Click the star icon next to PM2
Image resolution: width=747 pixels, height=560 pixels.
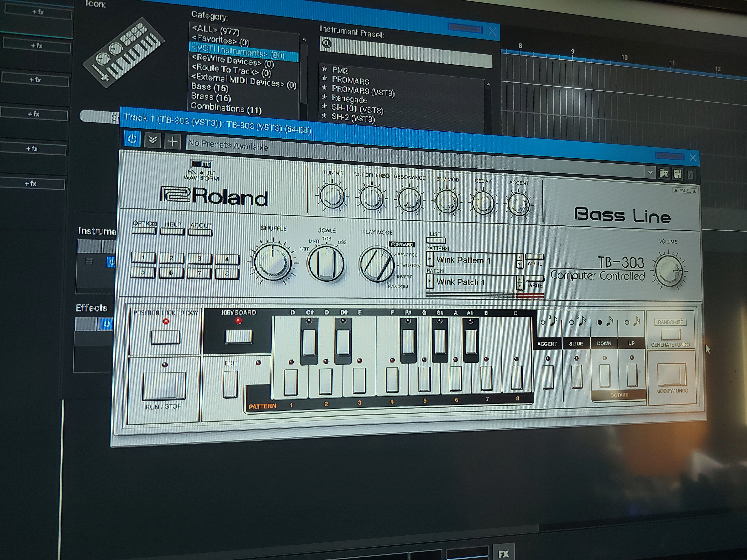(325, 69)
